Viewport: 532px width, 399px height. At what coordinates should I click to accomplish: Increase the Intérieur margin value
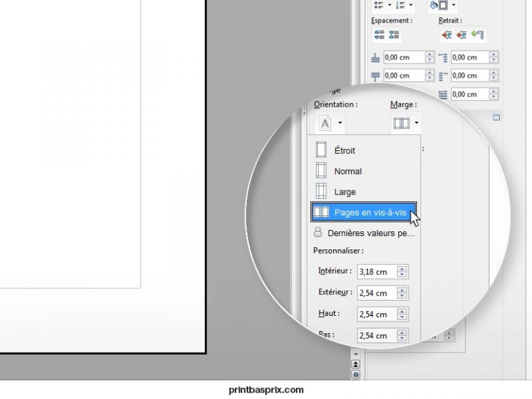(x=402, y=269)
